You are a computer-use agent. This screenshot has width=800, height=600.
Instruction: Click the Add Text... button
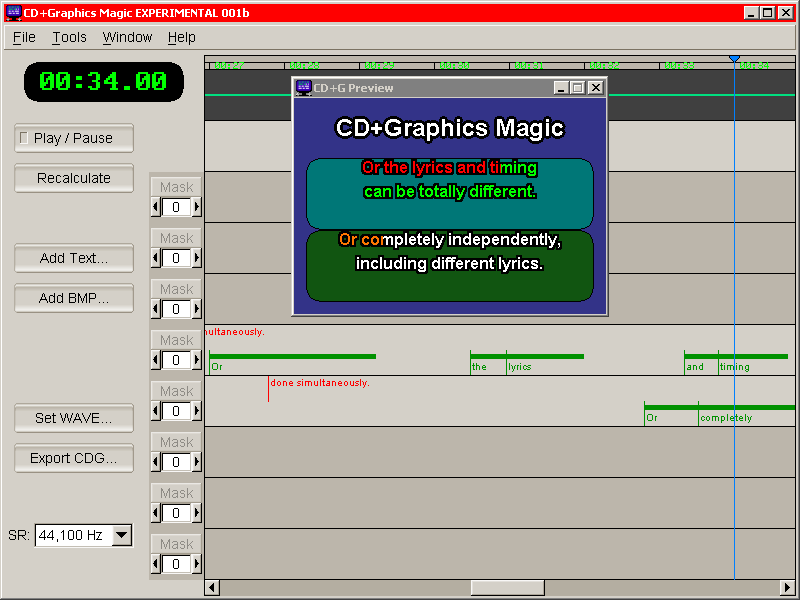click(73, 258)
